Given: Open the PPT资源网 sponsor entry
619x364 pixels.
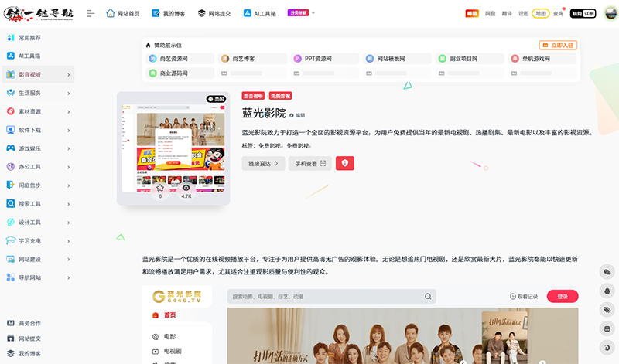Looking at the screenshot, I should click(325, 59).
